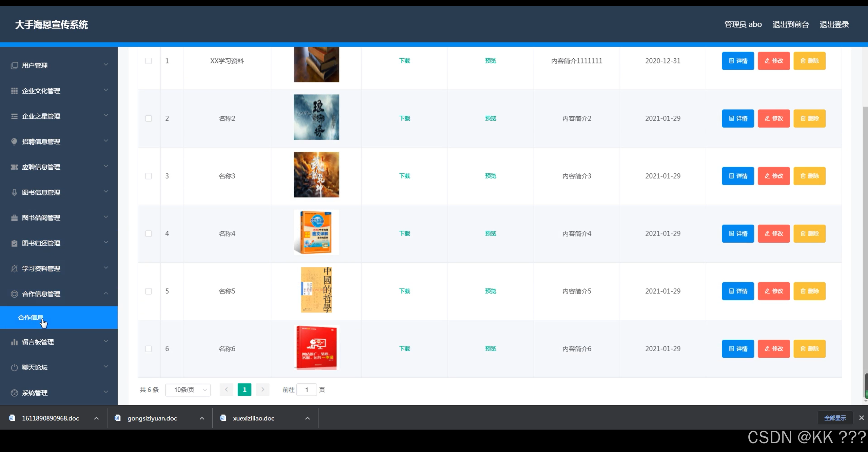Click the 企业文化管理 grid icon
Screen dimensions: 868x452
pyautogui.click(x=14, y=91)
